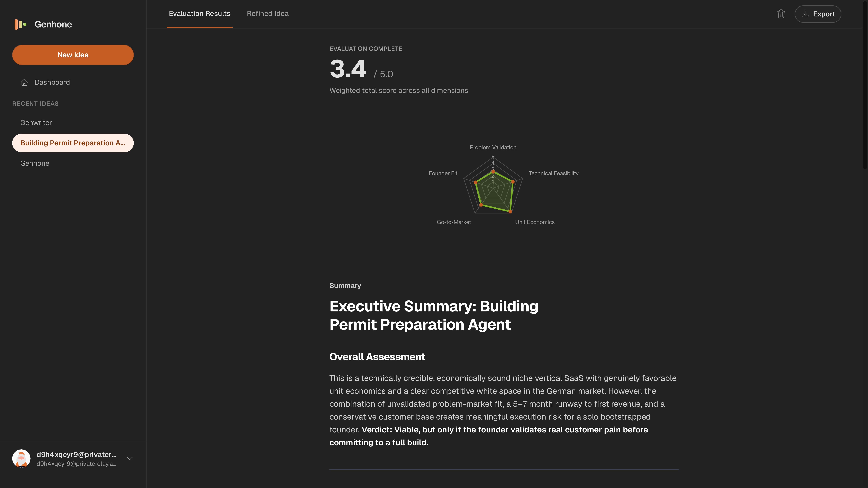
Task: Open the Dashboard page
Action: coord(52,83)
